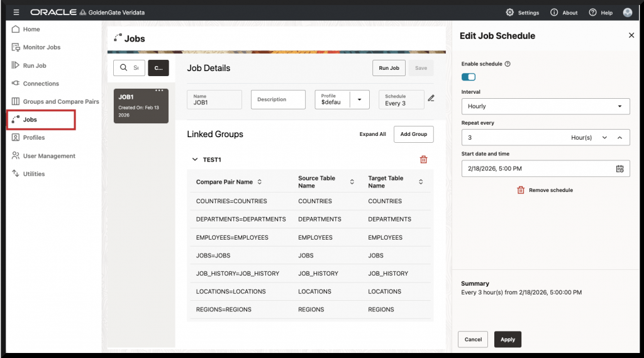Collapse the TEST1 linked group
This screenshot has height=358, width=644.
(x=194, y=160)
